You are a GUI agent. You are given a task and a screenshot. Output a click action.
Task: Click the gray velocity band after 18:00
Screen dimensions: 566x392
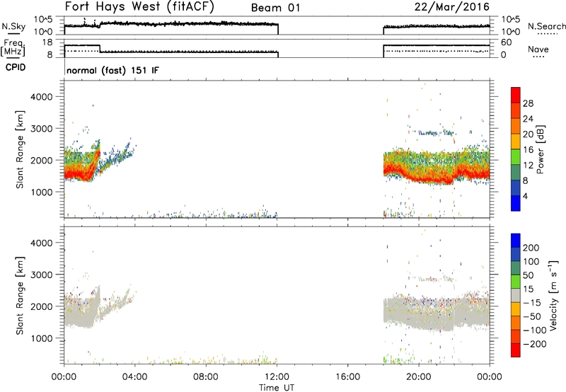[437, 313]
